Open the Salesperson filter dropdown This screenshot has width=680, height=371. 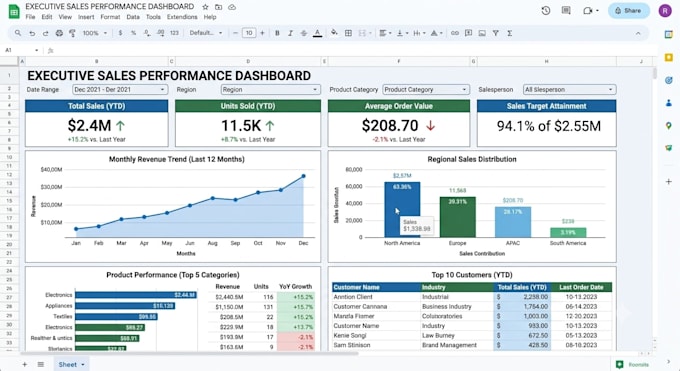569,89
